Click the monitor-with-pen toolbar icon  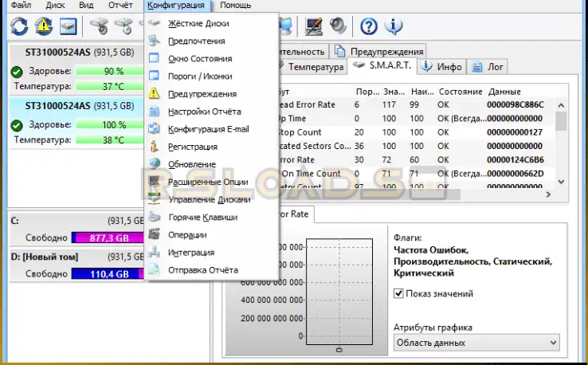[x=313, y=26]
